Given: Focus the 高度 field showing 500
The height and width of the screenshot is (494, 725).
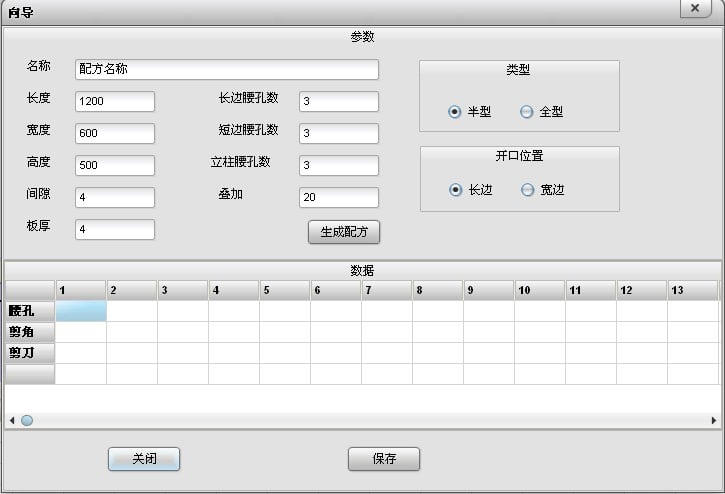Looking at the screenshot, I should pos(115,165).
